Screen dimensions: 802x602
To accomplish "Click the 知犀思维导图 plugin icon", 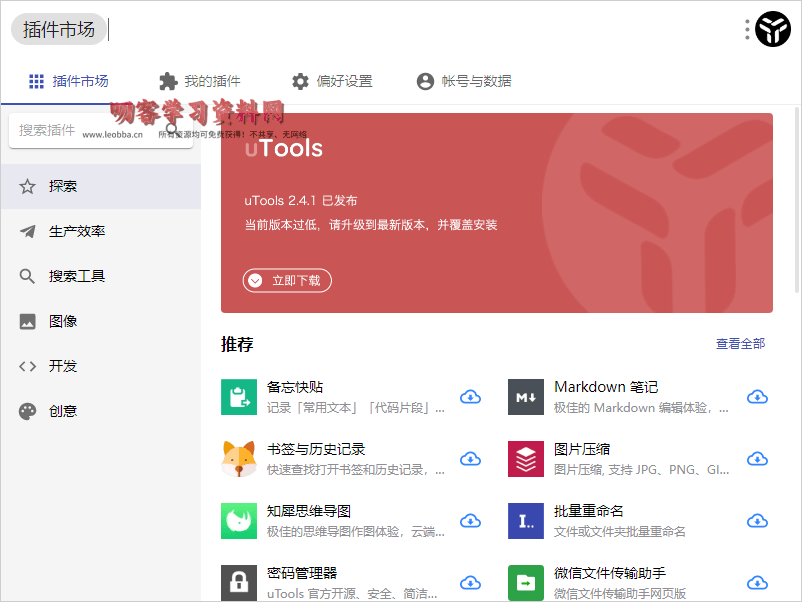I will (x=239, y=521).
